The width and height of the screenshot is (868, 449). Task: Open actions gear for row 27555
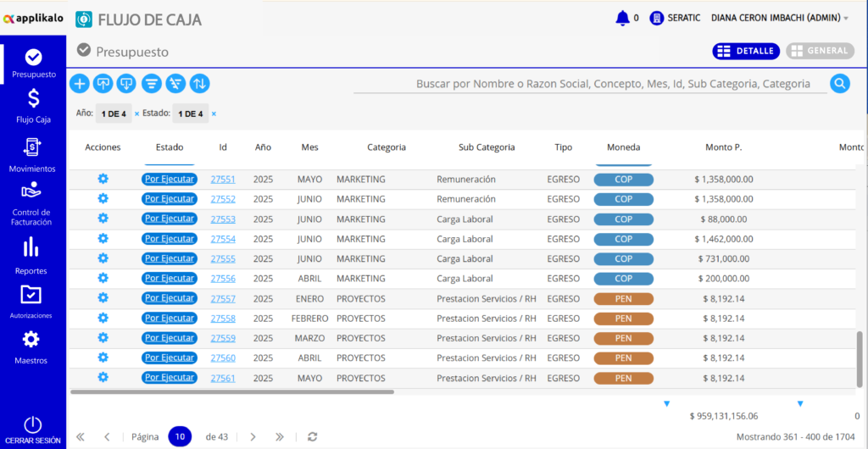pyautogui.click(x=103, y=258)
